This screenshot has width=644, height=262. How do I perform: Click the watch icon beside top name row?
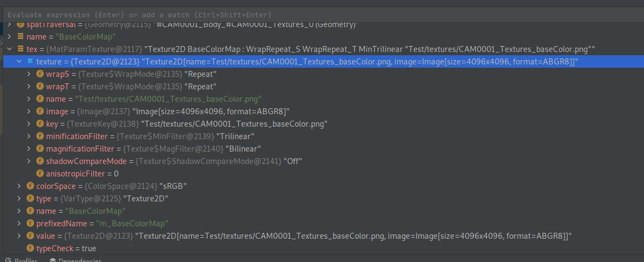click(20, 37)
